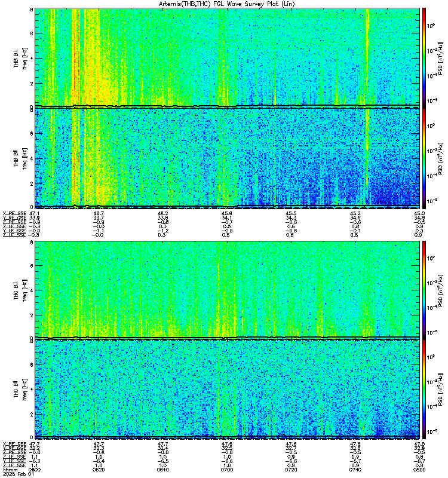Click the '2' frequency tick on THC B∥ axis
The image size is (448, 478).
coord(32,414)
